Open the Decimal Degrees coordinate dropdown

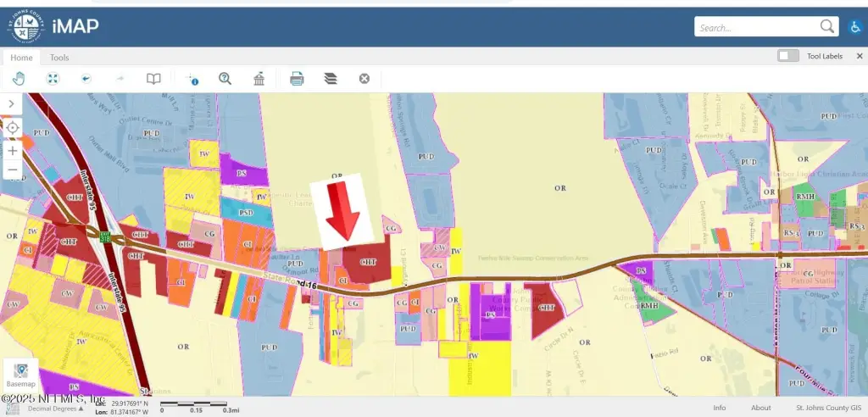(55, 409)
